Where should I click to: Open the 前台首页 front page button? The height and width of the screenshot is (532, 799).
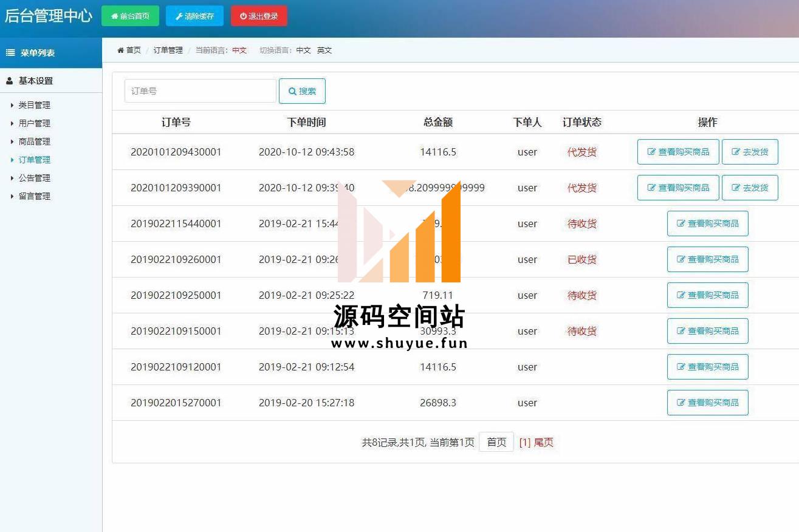[130, 16]
